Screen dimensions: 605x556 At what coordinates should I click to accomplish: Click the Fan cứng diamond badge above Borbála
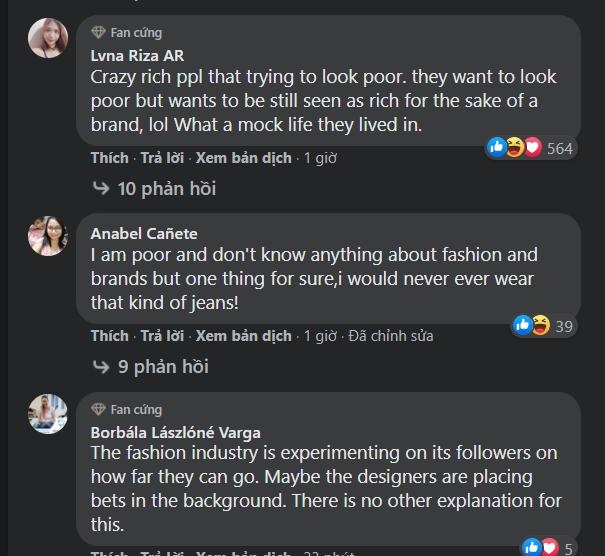point(98,409)
